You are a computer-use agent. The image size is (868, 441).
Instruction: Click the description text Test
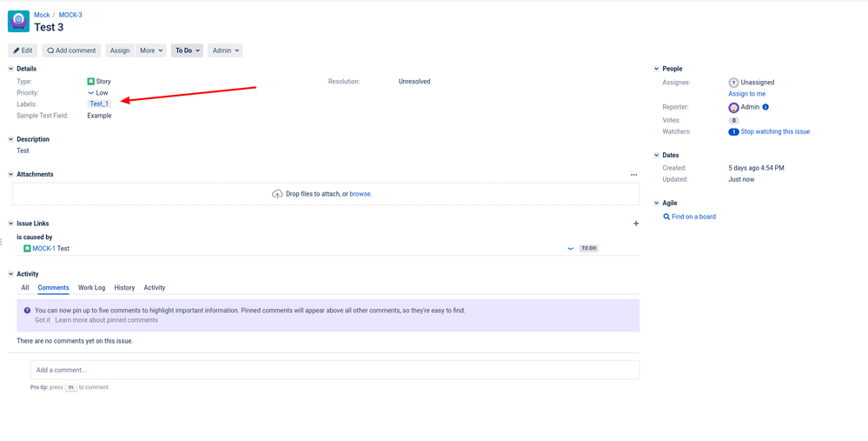pos(23,150)
